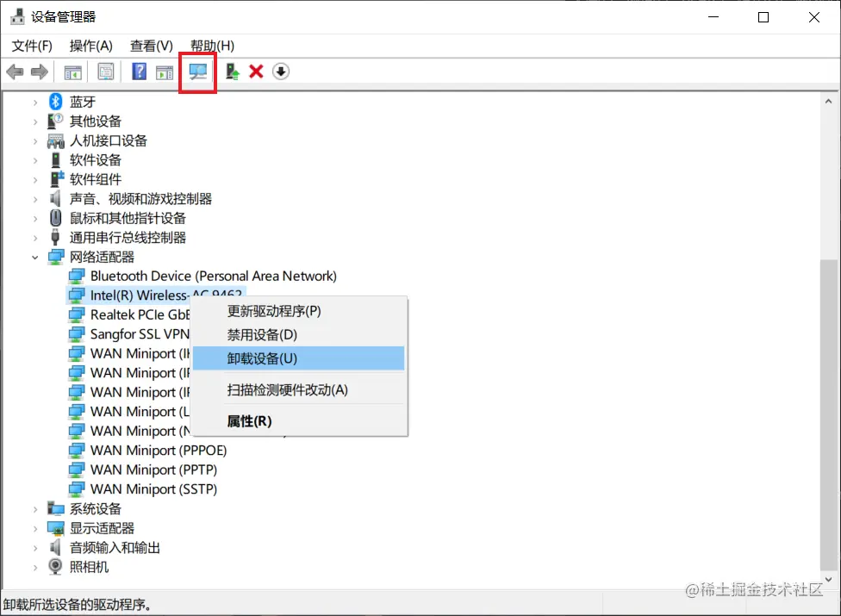Viewport: 841px width, 616px height.
Task: Open the 帮助(H) menu
Action: point(212,47)
